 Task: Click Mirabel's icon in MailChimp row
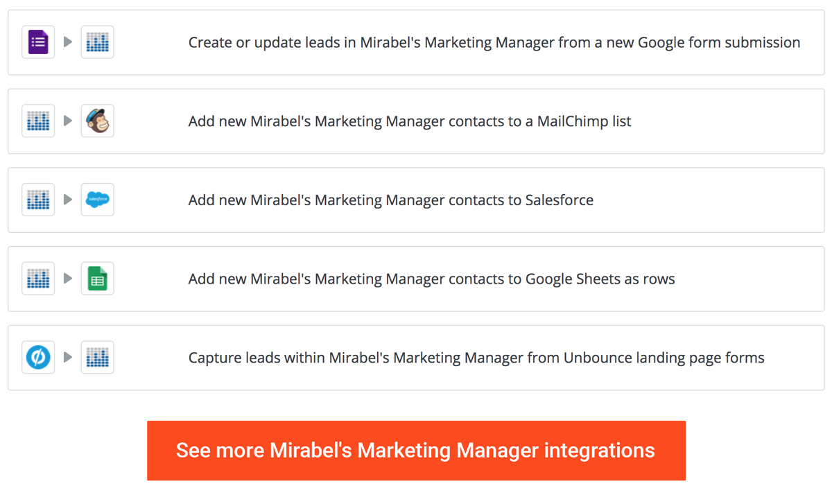point(38,121)
